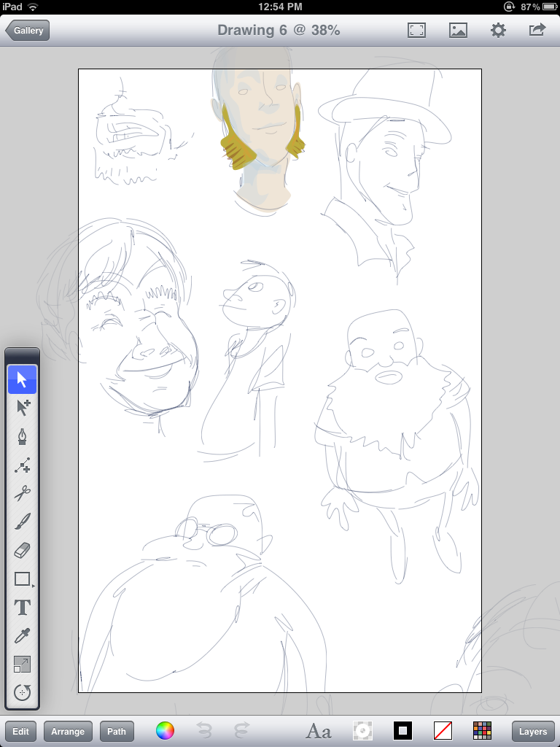560x747 pixels.
Task: Switch to the Group Selection arrow tool
Action: point(22,408)
